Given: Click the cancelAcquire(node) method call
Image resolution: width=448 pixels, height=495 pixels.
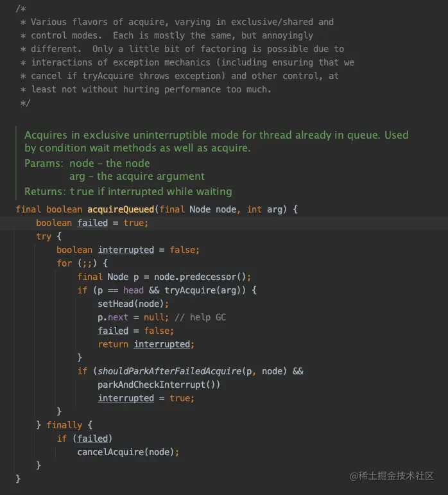Looking at the screenshot, I should click(x=128, y=452).
